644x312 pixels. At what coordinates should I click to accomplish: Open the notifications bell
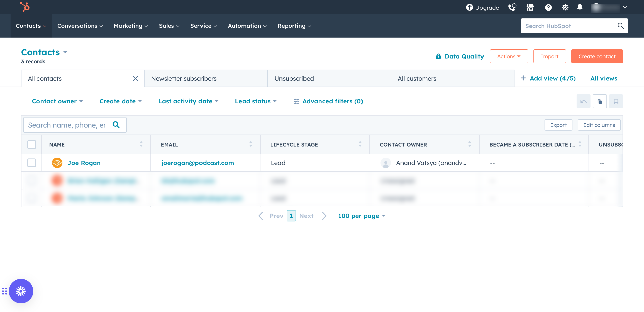pos(580,7)
